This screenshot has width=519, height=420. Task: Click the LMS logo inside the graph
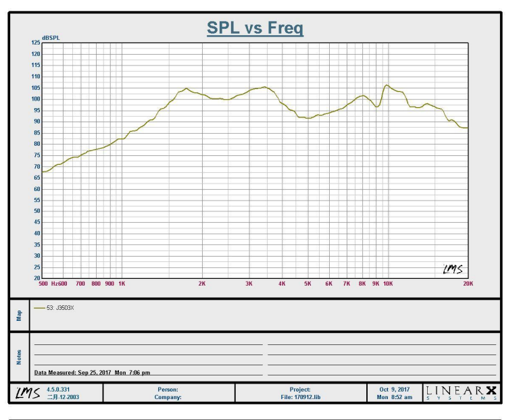click(x=452, y=269)
